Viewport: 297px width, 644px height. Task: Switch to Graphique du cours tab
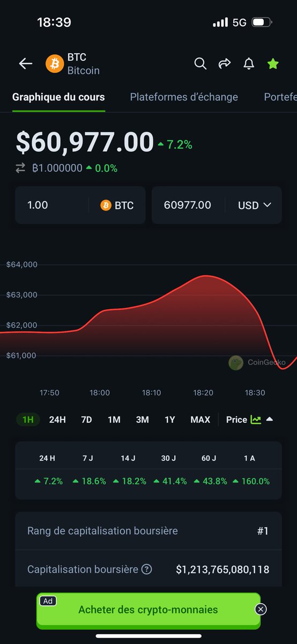[x=58, y=97]
